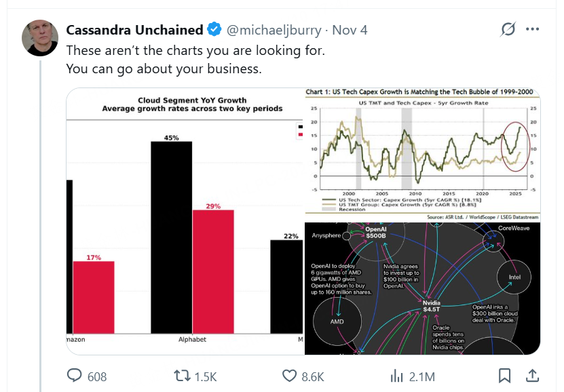This screenshot has width=564, height=392.
Task: Click the 608 replies count
Action: coord(97,376)
